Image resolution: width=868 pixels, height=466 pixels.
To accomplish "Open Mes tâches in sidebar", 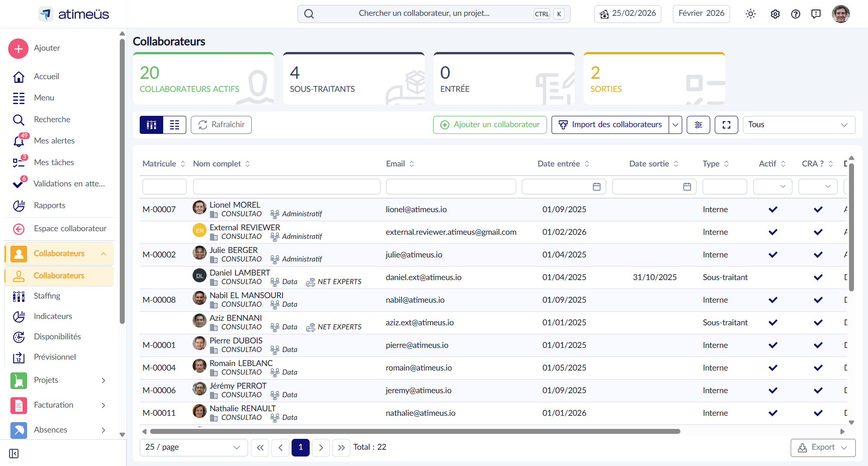I will pos(54,162).
